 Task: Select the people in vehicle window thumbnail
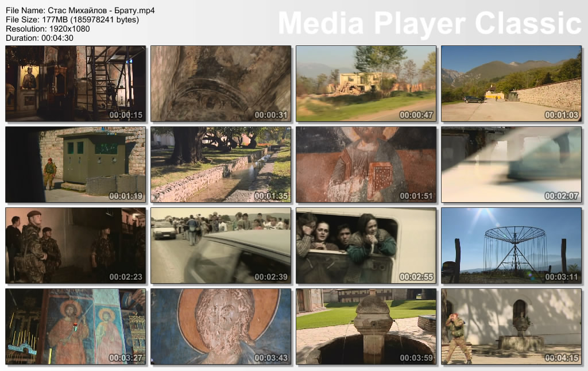[366, 245]
